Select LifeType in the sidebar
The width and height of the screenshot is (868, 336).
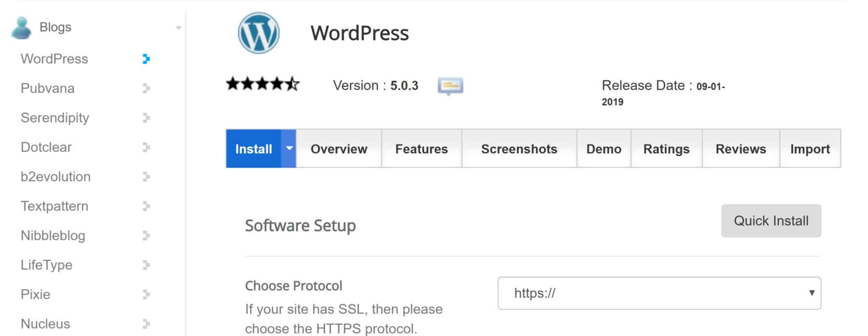click(47, 265)
